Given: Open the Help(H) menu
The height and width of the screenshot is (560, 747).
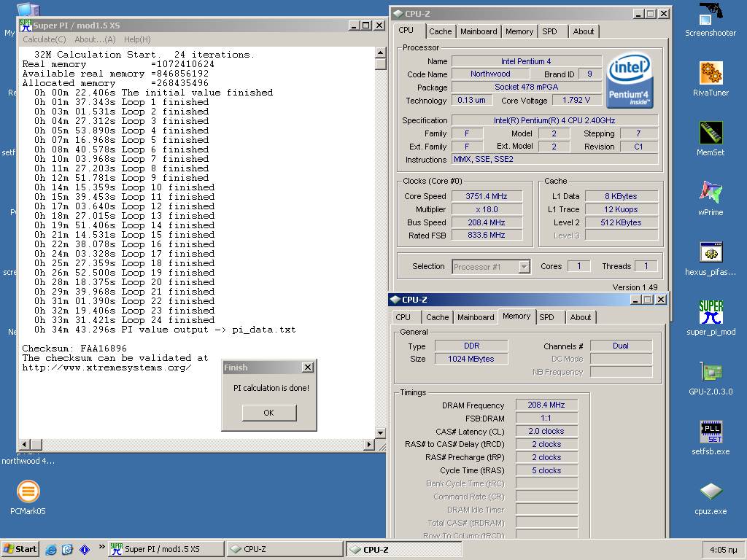Looking at the screenshot, I should [137, 39].
